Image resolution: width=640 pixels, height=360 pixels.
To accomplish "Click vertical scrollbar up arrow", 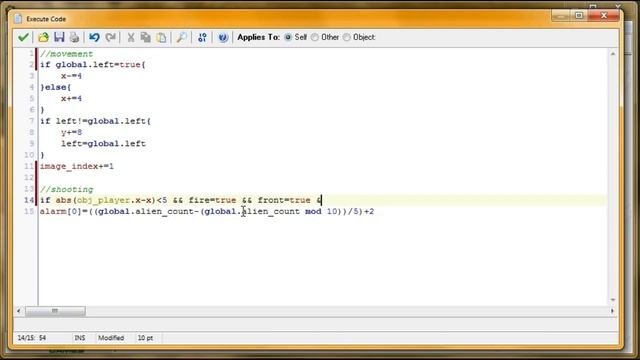I will click(613, 54).
